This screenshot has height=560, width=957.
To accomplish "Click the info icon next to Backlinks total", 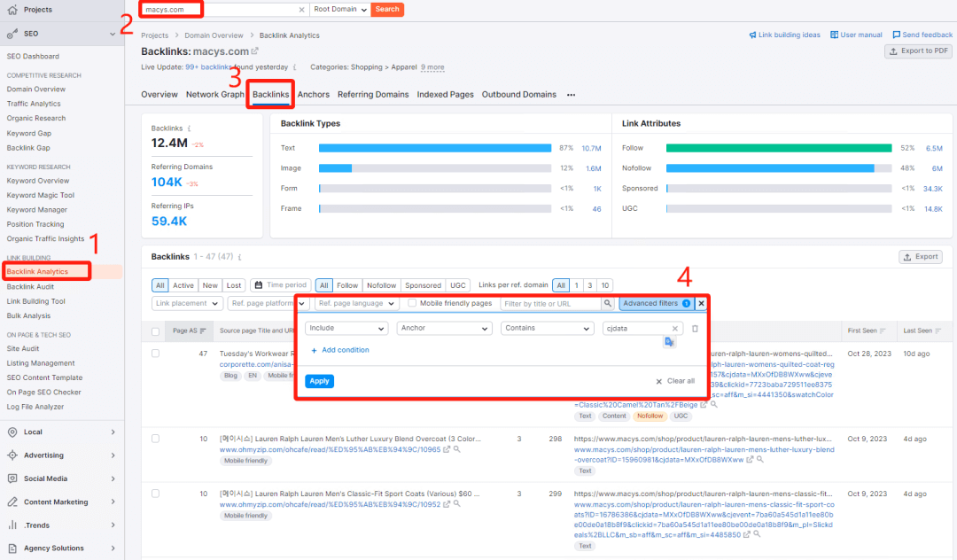I will [190, 128].
